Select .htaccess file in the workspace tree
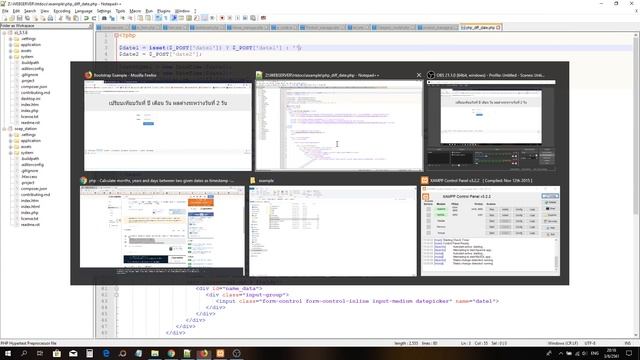 click(x=29, y=177)
